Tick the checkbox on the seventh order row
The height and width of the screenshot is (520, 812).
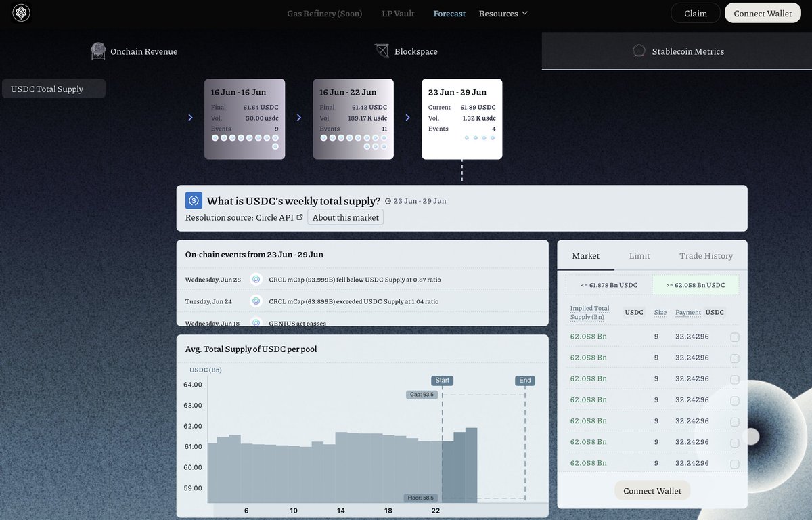735,464
